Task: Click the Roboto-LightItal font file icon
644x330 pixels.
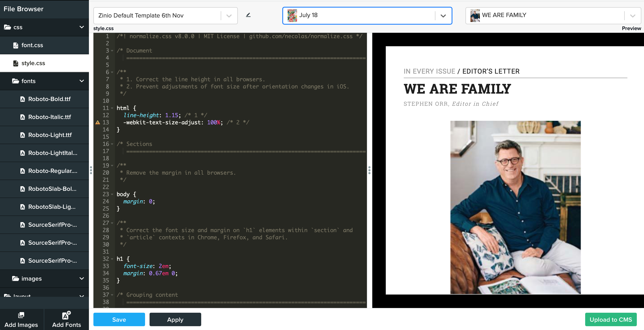Action: pos(22,153)
